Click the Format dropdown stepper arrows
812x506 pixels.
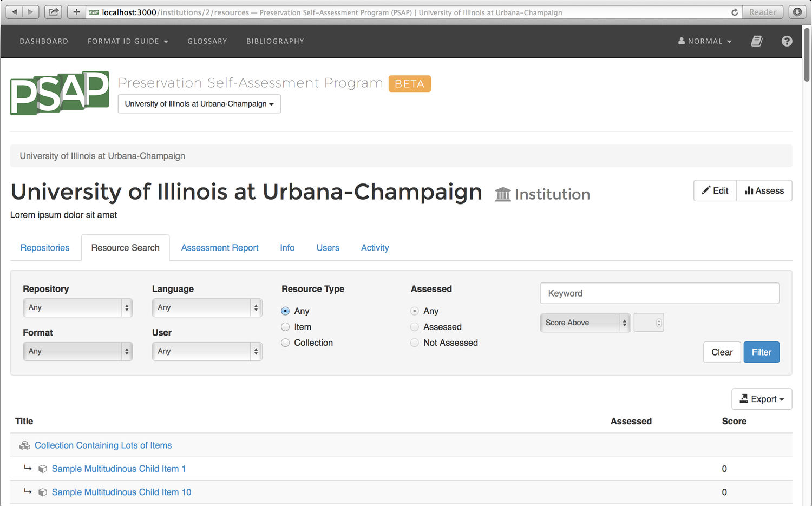[126, 351]
